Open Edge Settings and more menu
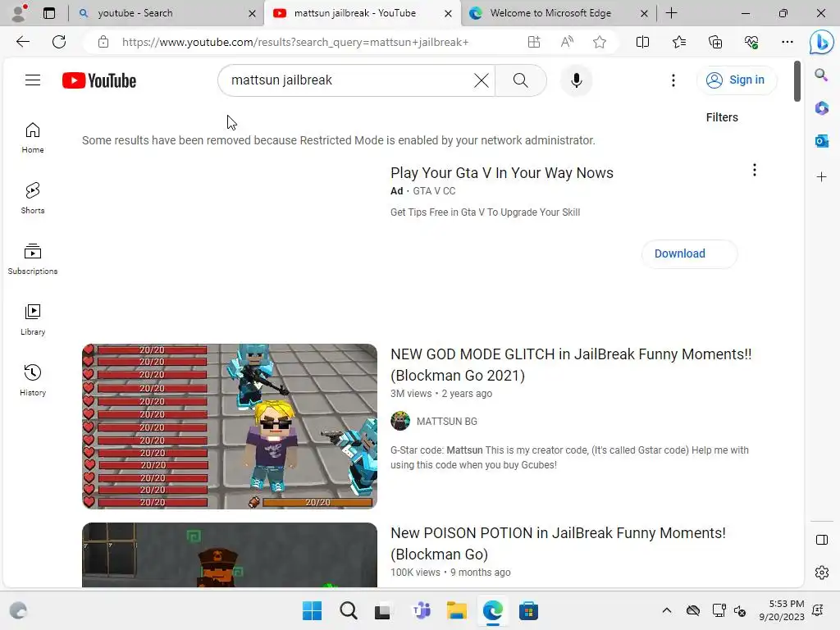Viewport: 840px width, 630px height. [787, 42]
